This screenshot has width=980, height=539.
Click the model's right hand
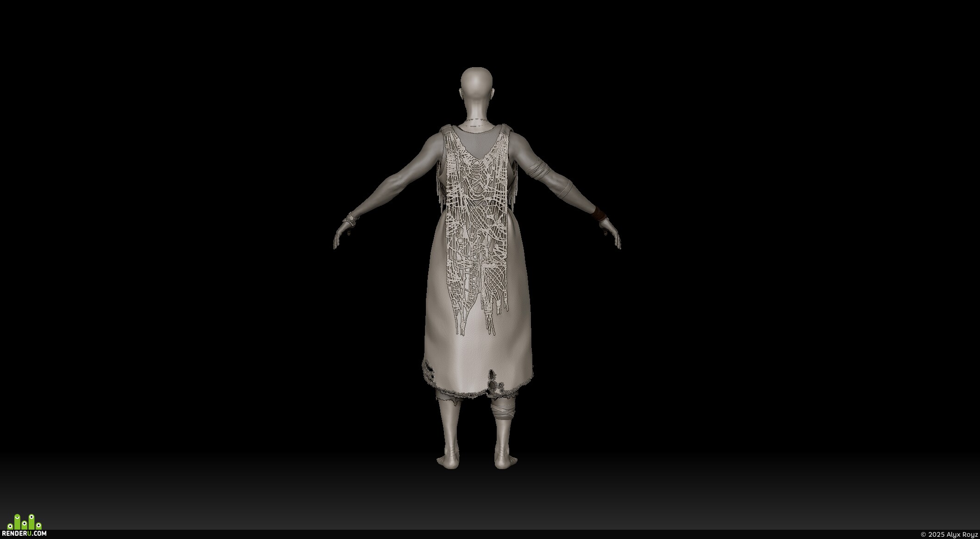point(611,233)
